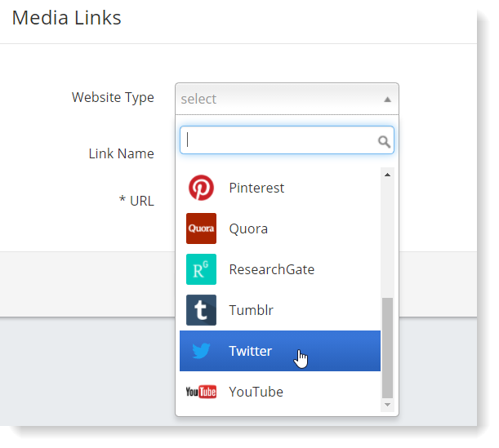499x448 pixels.
Task: Click the Twitter bird icon
Action: (x=201, y=351)
